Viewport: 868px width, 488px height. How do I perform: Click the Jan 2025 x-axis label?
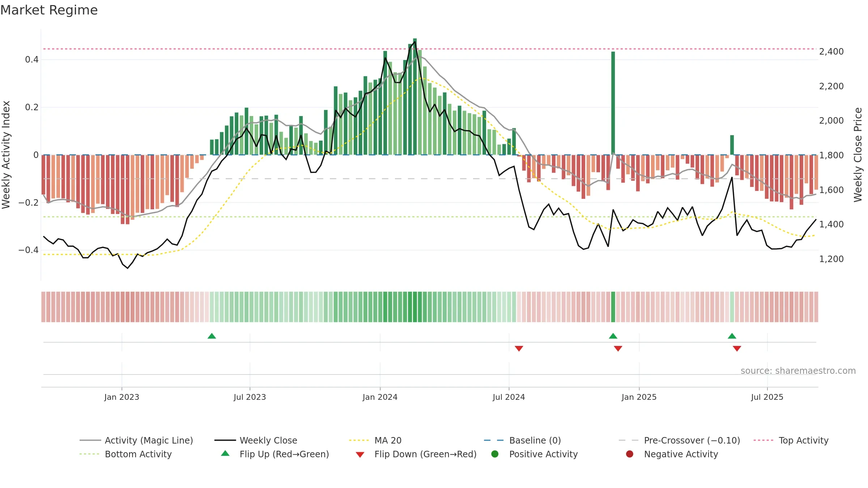tap(639, 397)
